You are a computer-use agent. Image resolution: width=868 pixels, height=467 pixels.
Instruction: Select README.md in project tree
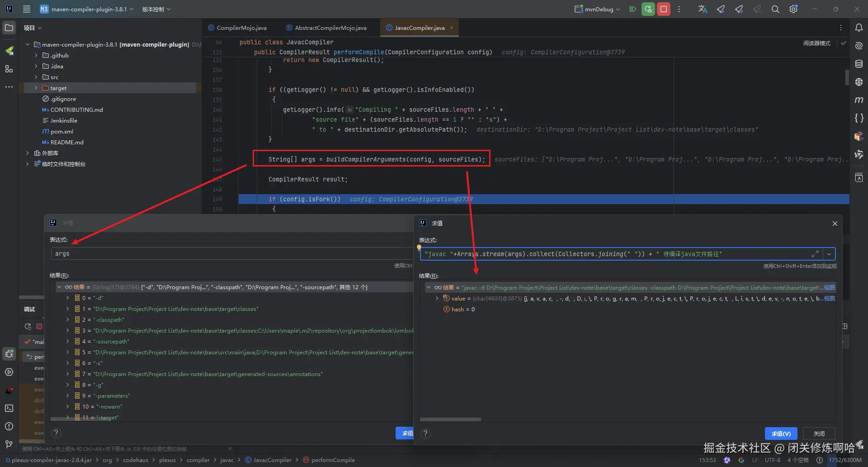click(x=67, y=142)
